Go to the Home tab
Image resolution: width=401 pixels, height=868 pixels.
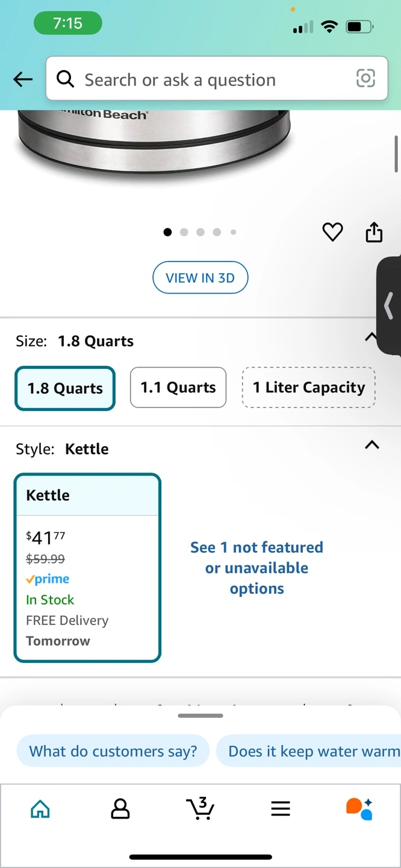40,808
